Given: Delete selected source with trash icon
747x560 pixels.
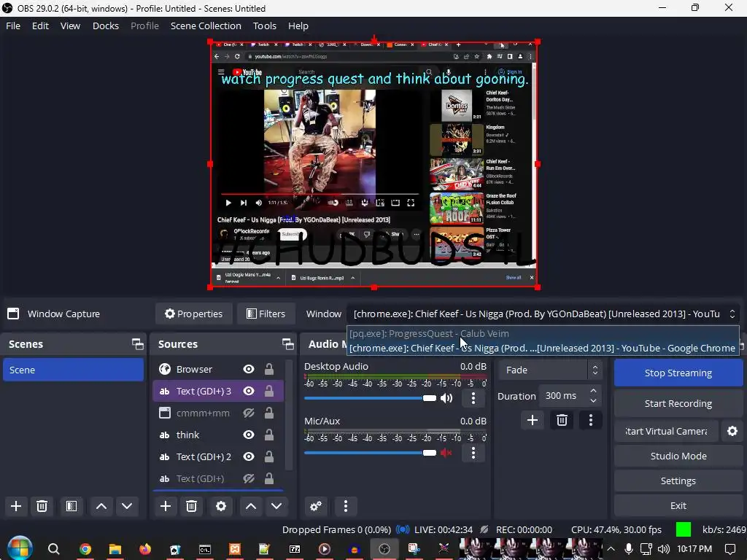Looking at the screenshot, I should [x=192, y=506].
